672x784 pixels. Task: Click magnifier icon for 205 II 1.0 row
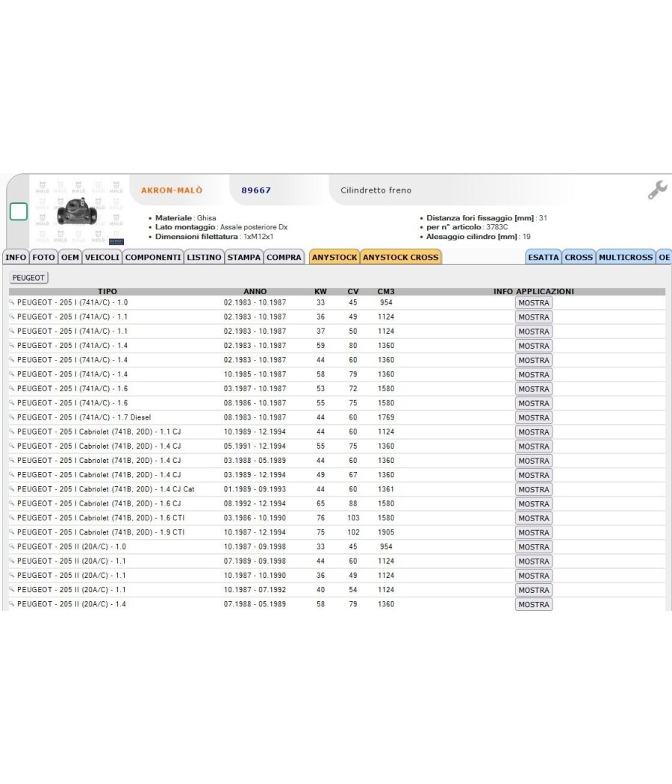(x=11, y=547)
